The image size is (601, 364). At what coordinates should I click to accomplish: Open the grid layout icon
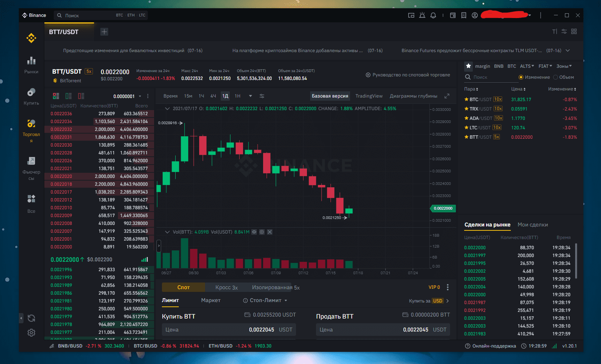[574, 31]
